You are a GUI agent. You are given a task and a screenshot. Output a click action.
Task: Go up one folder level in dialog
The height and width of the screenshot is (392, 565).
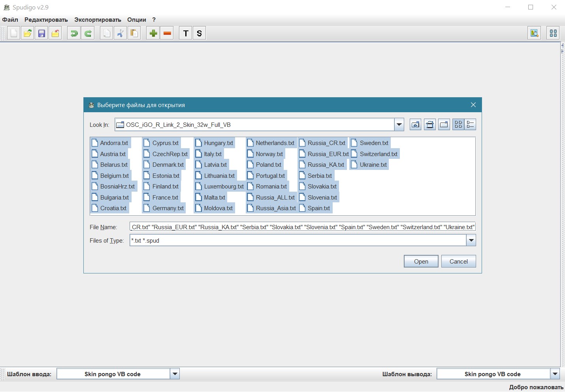415,124
